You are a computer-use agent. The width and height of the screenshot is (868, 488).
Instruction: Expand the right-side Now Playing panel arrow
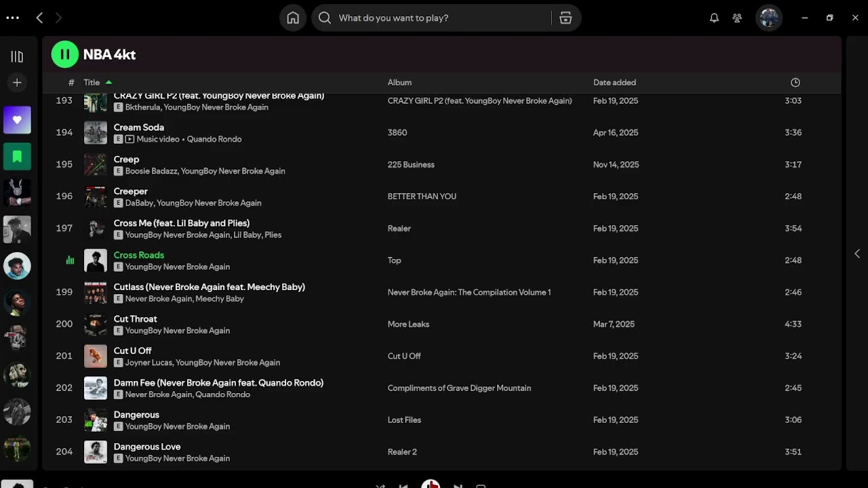coord(857,253)
